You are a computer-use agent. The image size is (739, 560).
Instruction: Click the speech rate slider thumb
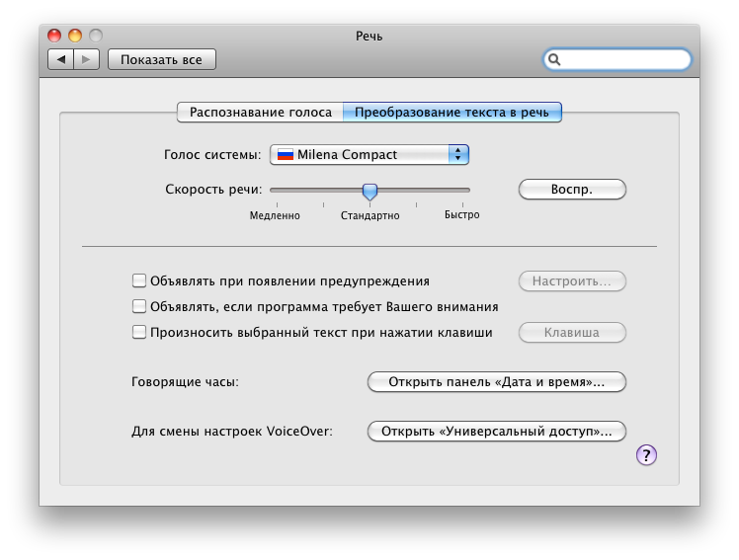[x=369, y=191]
